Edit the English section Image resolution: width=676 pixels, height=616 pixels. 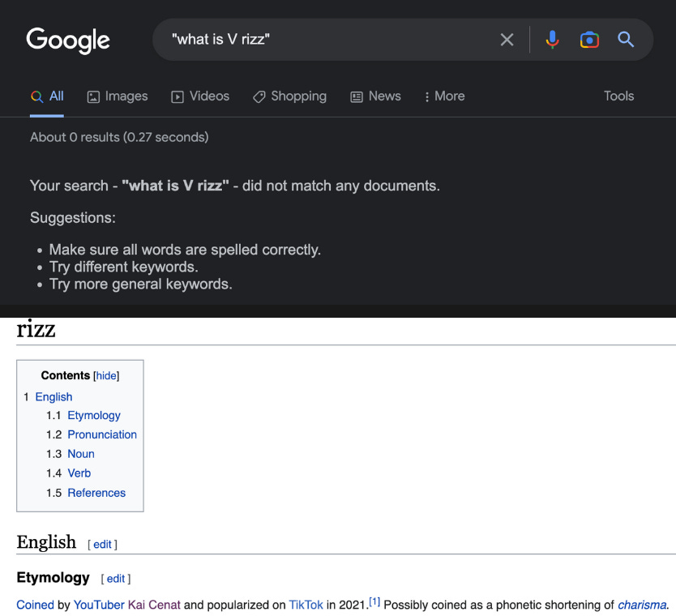(x=102, y=545)
